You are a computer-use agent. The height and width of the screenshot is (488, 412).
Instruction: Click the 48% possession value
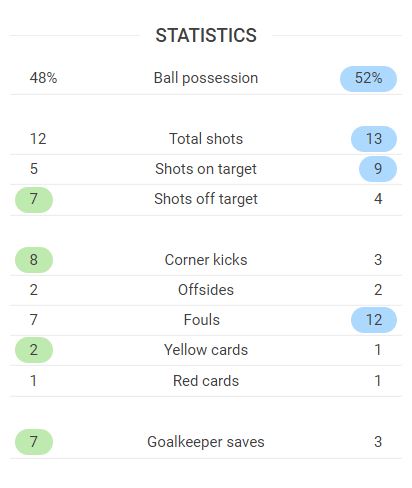pos(43,78)
